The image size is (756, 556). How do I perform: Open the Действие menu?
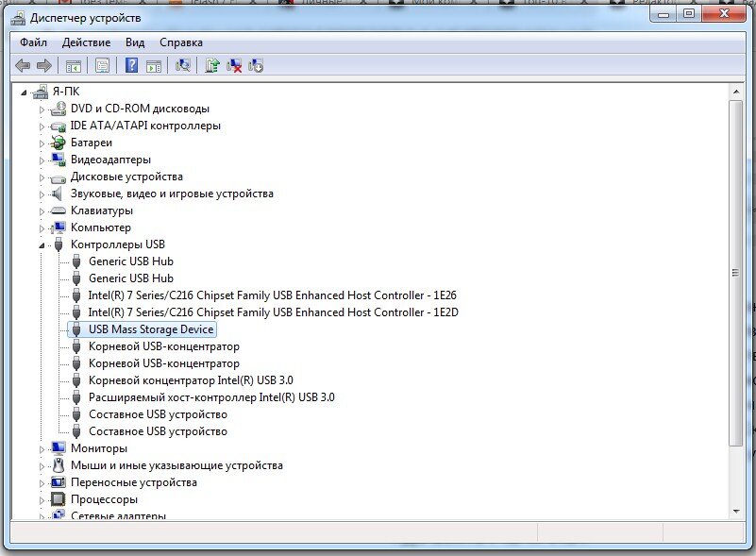pos(86,42)
